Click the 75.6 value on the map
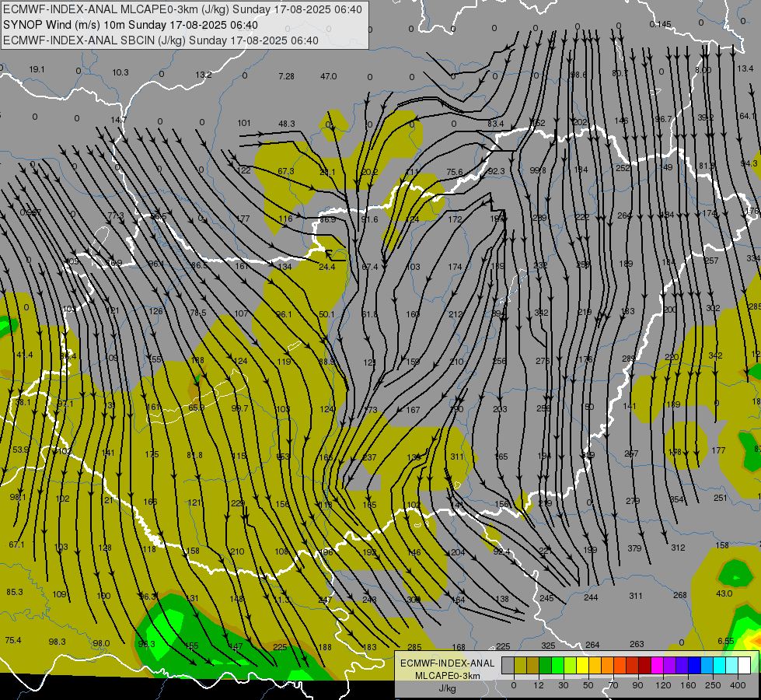The image size is (761, 700). (454, 172)
